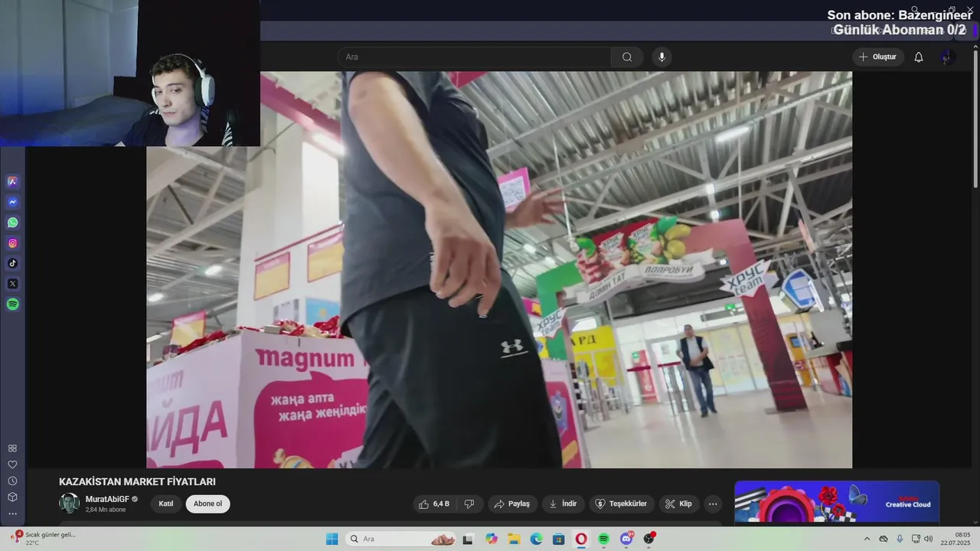Click the video title KAZAKİSTAN MARKET FİYATLARI
The height and width of the screenshot is (551, 980).
pyautogui.click(x=137, y=481)
